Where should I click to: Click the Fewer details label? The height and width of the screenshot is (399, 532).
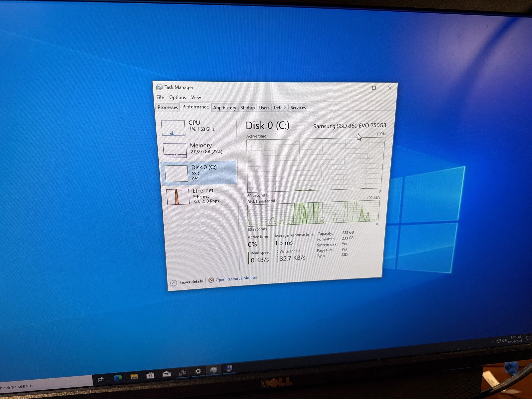pos(191,282)
